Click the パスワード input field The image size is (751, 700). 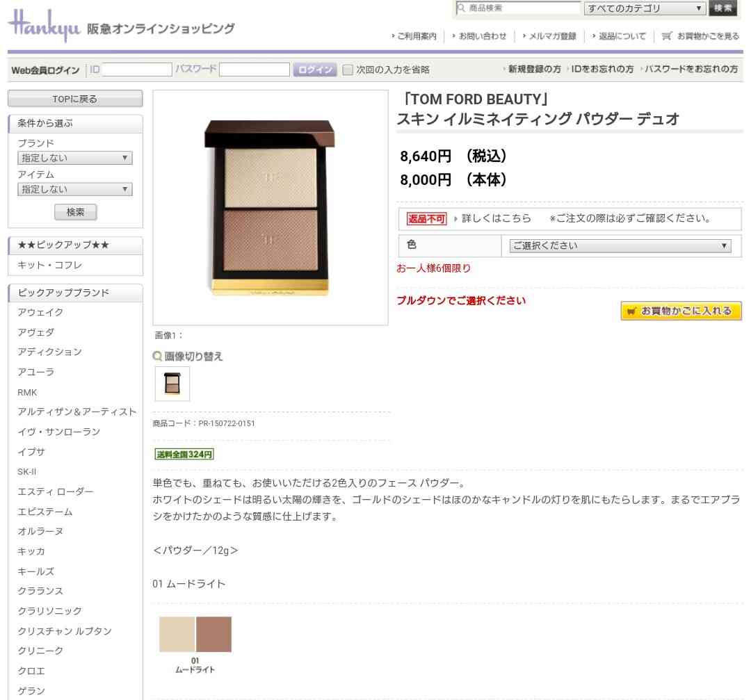click(x=255, y=70)
